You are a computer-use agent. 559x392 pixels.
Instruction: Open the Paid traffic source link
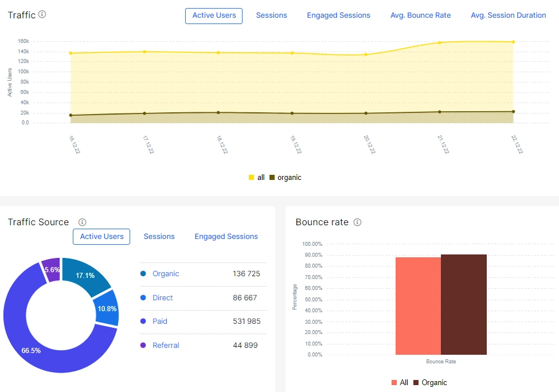tap(159, 322)
